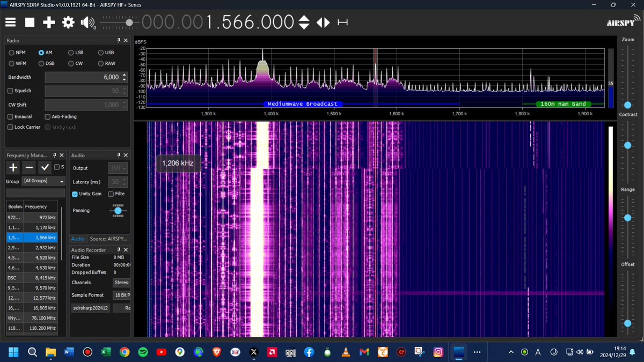This screenshot has height=362, width=644.
Task: Pin the Radio panel
Action: (x=119, y=40)
